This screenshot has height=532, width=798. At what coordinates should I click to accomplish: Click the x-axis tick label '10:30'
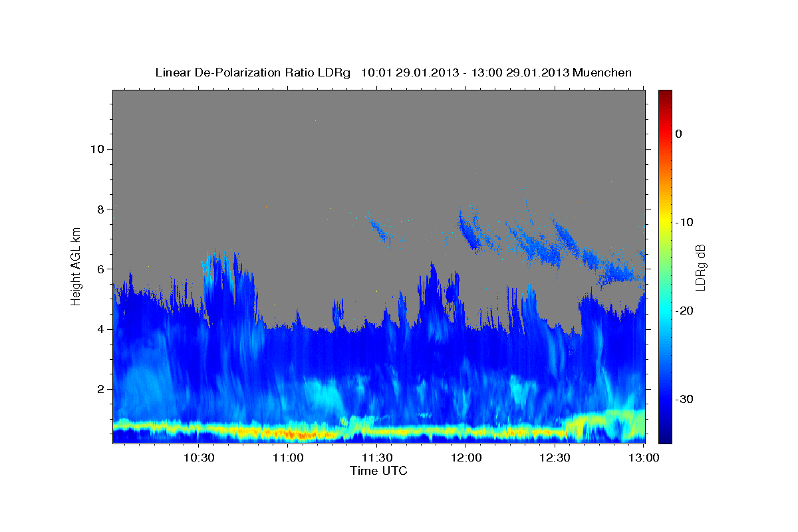pos(199,458)
